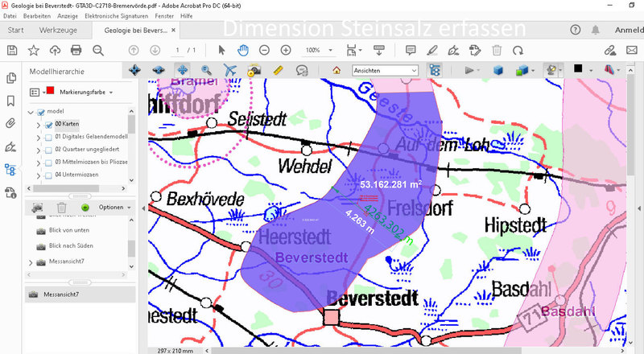Viewport: 644px width, 354px height.
Task: Activate the 3D fly (airplane) tool
Action: pyautogui.click(x=230, y=71)
